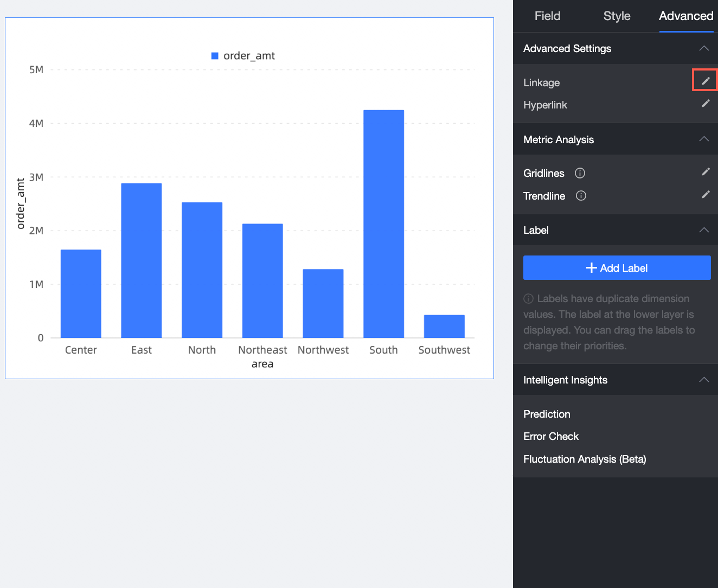Click the Trendline label
The width and height of the screenshot is (718, 588).
click(x=544, y=196)
